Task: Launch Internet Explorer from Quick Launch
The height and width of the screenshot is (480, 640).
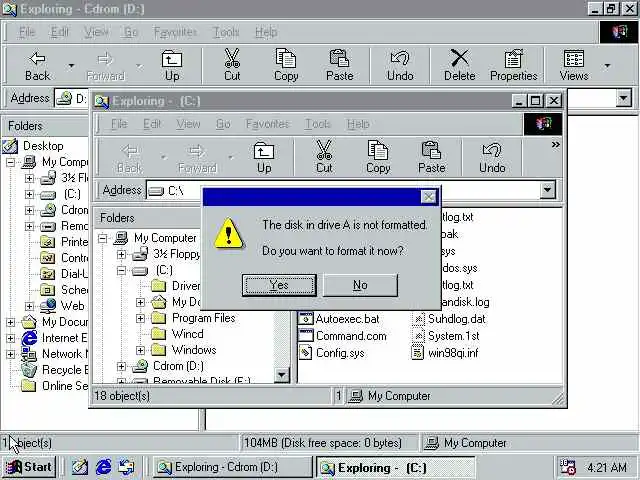Action: pos(103,467)
